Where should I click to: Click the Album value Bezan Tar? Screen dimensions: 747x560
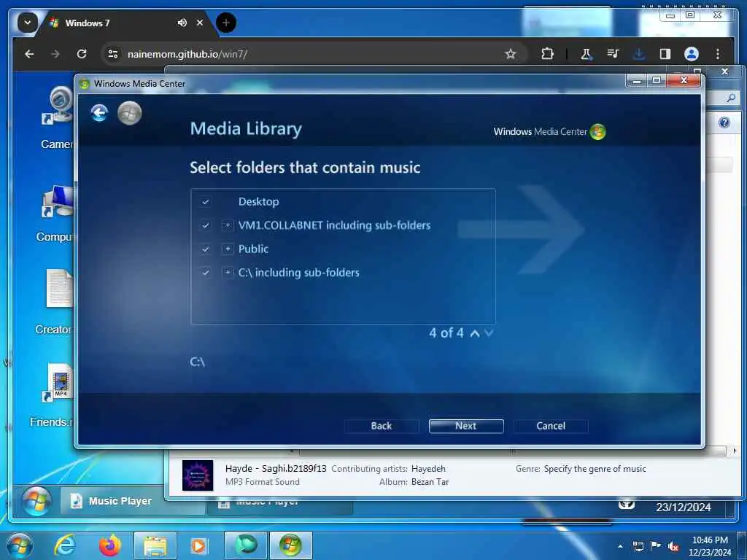coord(430,482)
